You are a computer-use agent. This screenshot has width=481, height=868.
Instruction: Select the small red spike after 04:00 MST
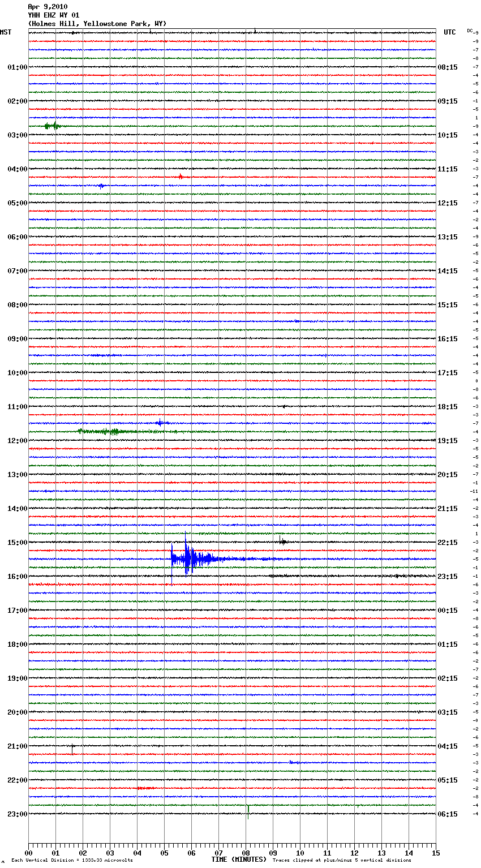[x=181, y=177]
